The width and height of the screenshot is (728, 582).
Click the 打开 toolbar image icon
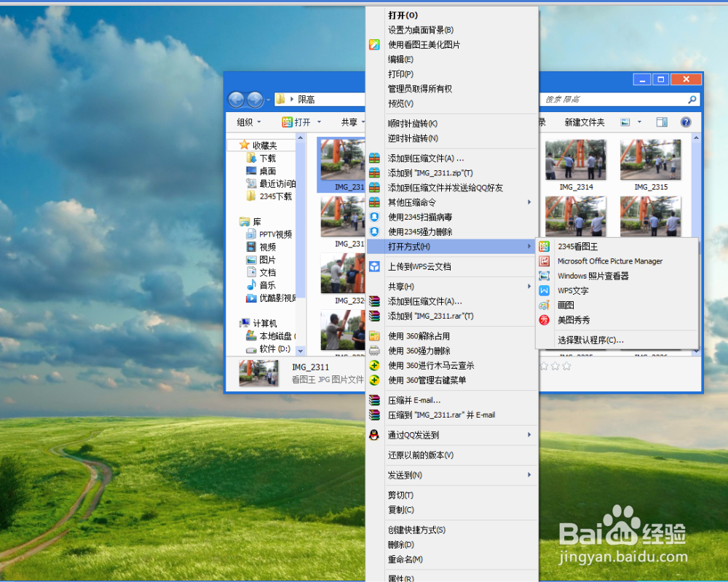pos(287,122)
